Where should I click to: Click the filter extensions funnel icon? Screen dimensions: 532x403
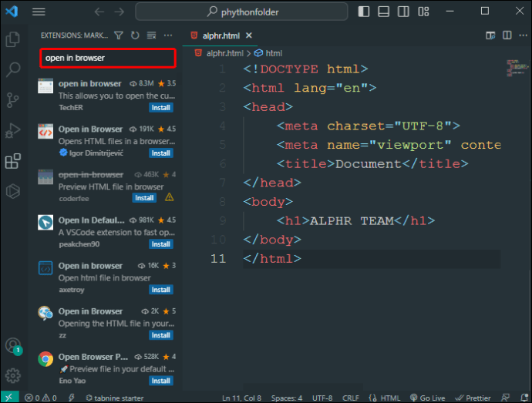tap(119, 35)
